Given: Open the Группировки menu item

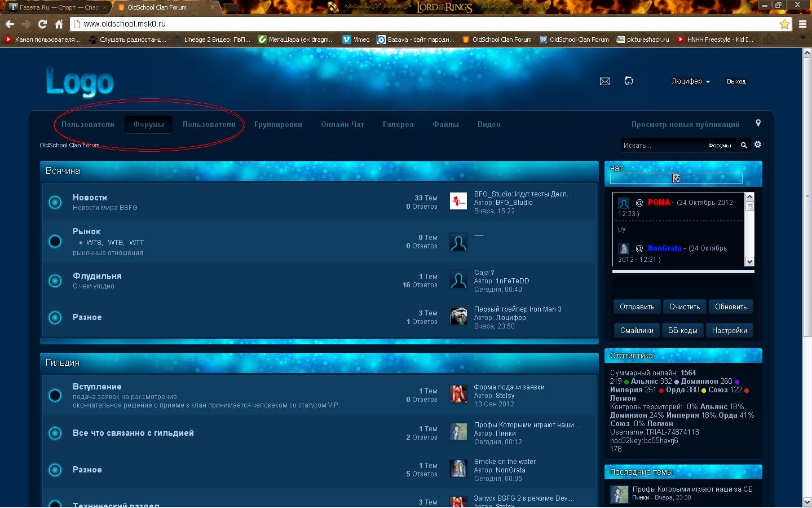Looking at the screenshot, I should tap(278, 124).
